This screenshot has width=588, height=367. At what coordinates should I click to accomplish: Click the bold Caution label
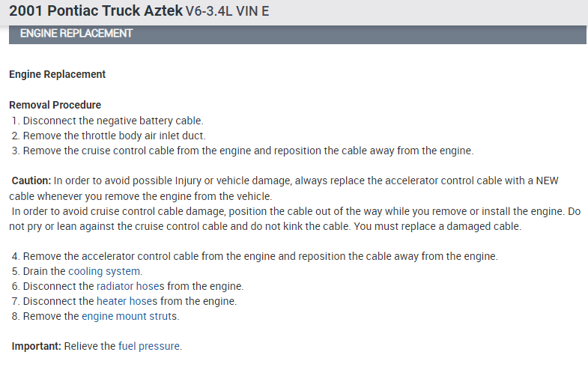(31, 181)
